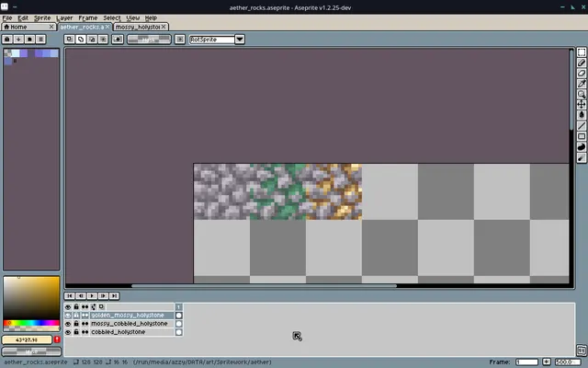The width and height of the screenshot is (588, 368).
Task: Toggle lock on golden_mossy_holystone layer
Action: pos(76,316)
